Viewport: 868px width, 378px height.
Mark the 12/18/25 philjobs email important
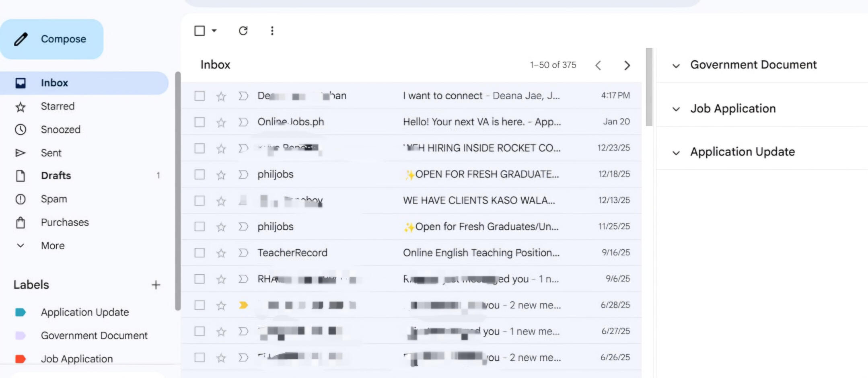[243, 174]
